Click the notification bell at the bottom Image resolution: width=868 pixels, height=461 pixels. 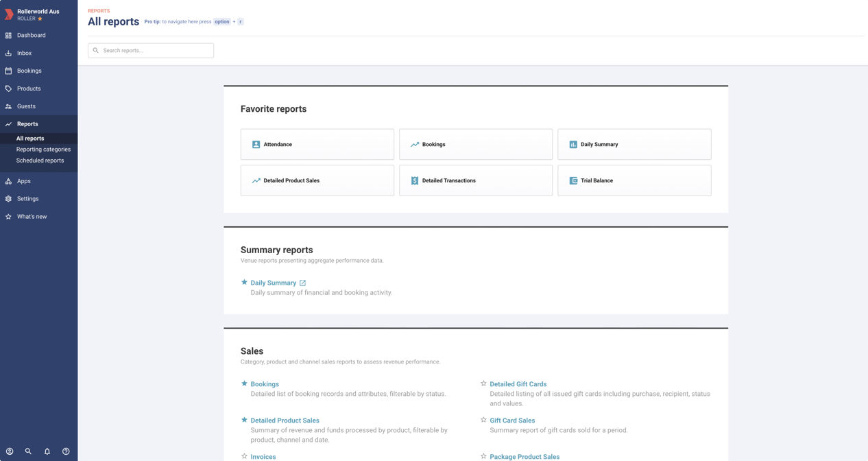[47, 451]
